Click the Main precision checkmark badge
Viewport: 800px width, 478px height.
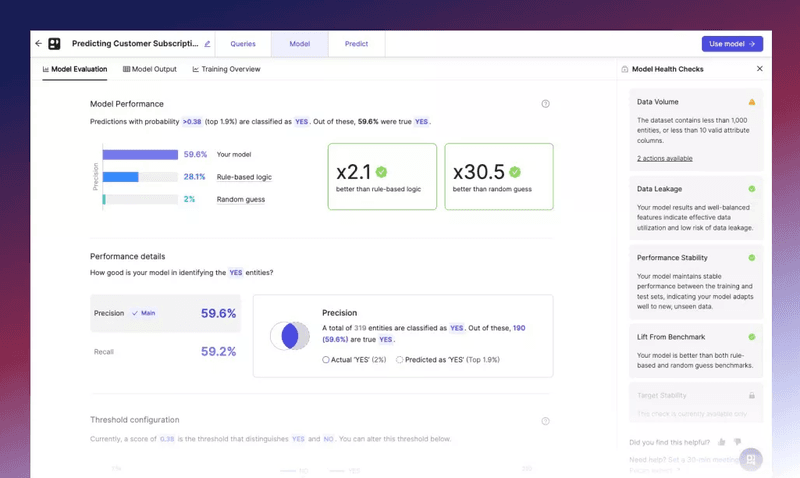pos(144,313)
